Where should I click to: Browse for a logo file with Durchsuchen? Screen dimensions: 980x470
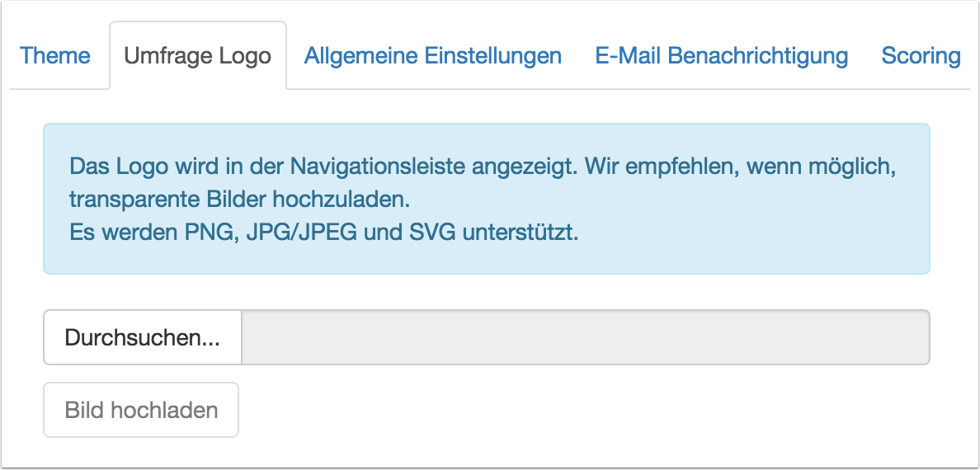coord(143,337)
